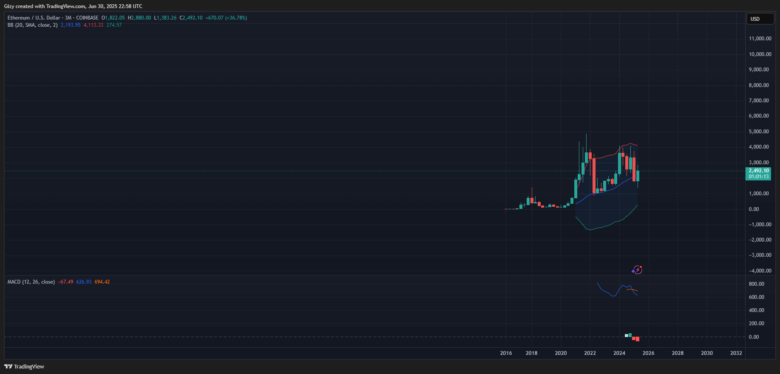Click the 10,000.00 price scale label
Viewport: 780px width, 374px height.
click(760, 54)
